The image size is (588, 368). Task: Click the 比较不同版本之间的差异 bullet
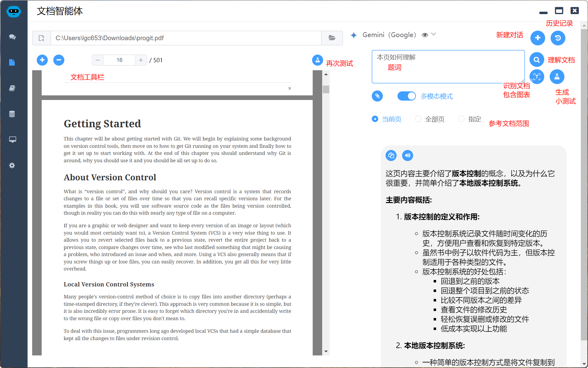481,300
